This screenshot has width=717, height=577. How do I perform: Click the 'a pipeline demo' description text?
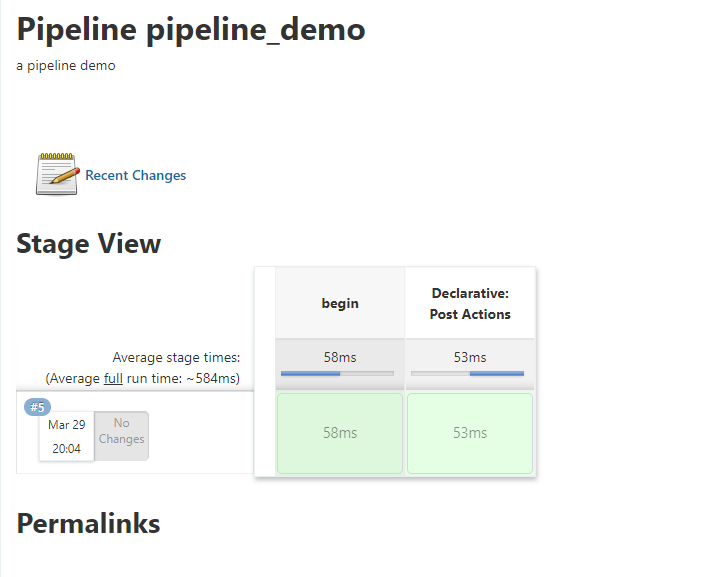66,65
